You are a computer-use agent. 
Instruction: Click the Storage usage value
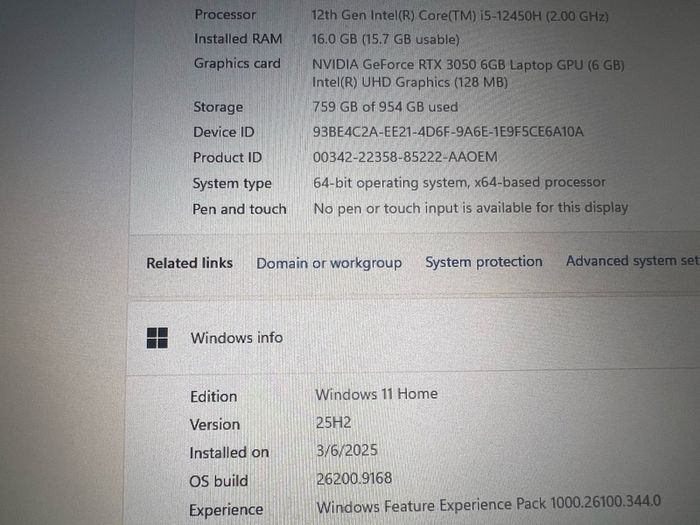point(385,107)
